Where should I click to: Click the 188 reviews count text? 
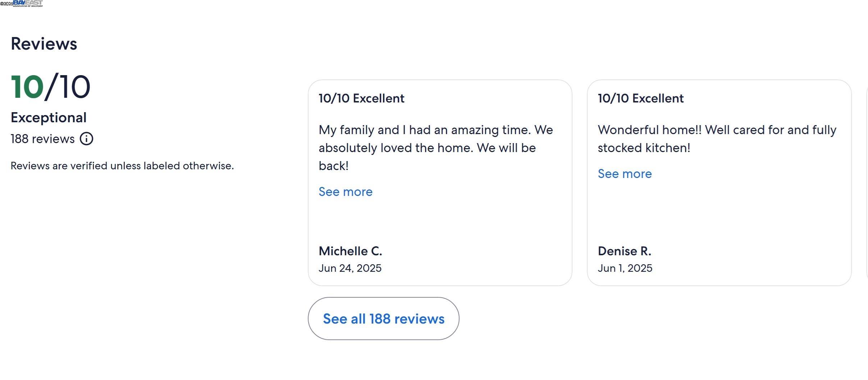(42, 139)
